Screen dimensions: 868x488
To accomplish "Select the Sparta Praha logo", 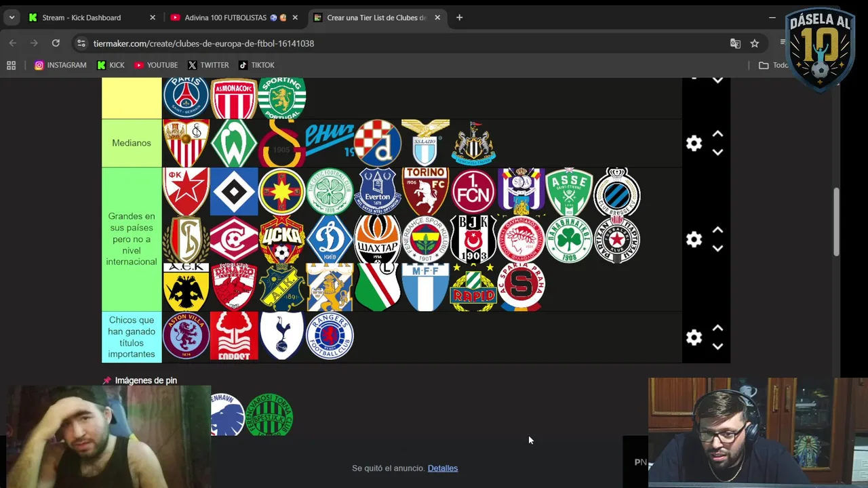I will (x=521, y=287).
